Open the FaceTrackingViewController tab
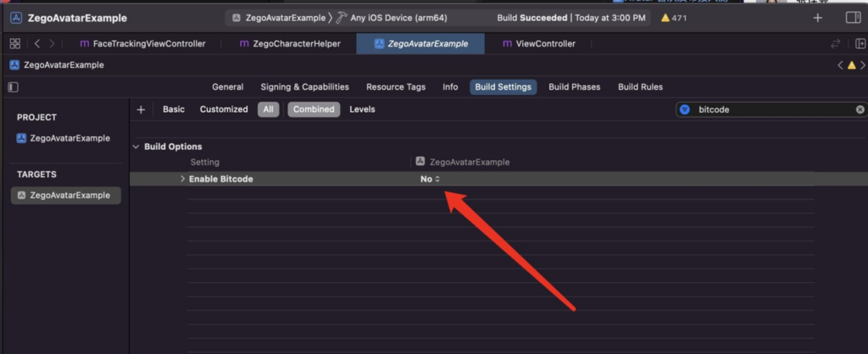The image size is (868, 354). [x=142, y=44]
